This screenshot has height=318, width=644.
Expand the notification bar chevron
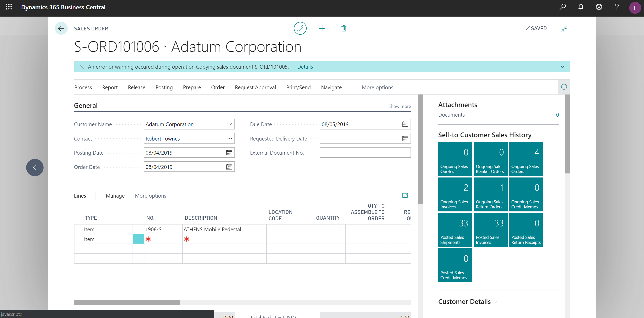(562, 67)
